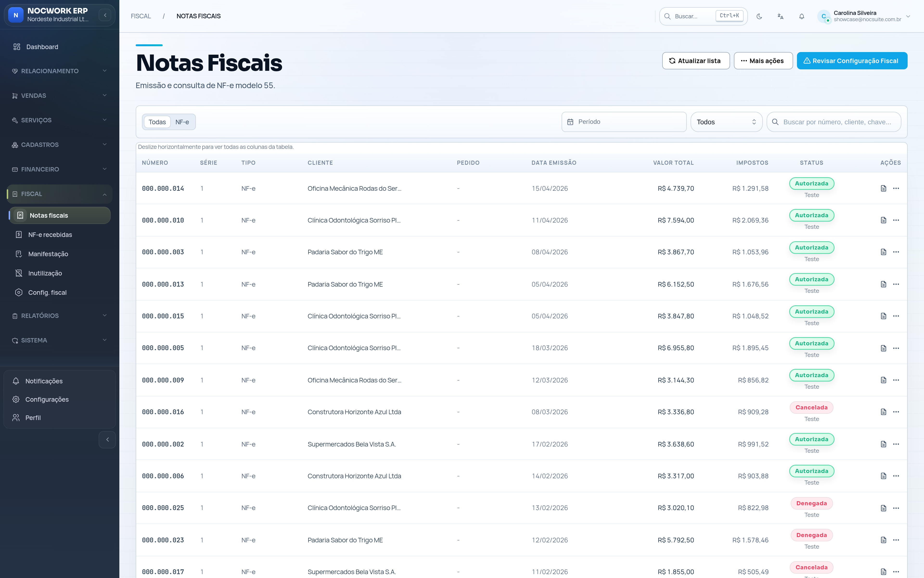Click the DATA EMISSÃO column header
Image resolution: width=924 pixels, height=578 pixels.
tap(554, 163)
